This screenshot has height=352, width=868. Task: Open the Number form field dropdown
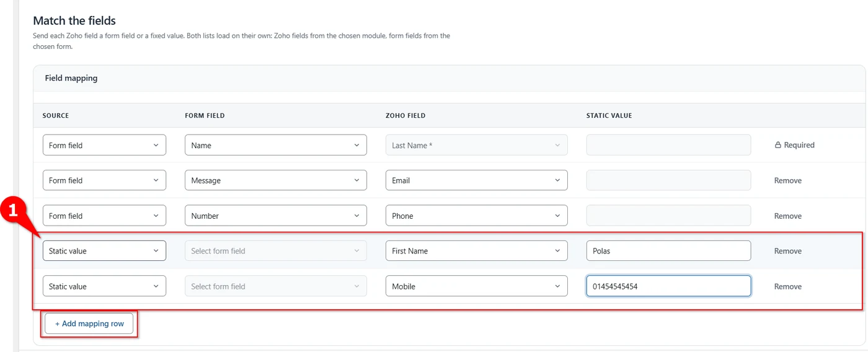point(276,216)
